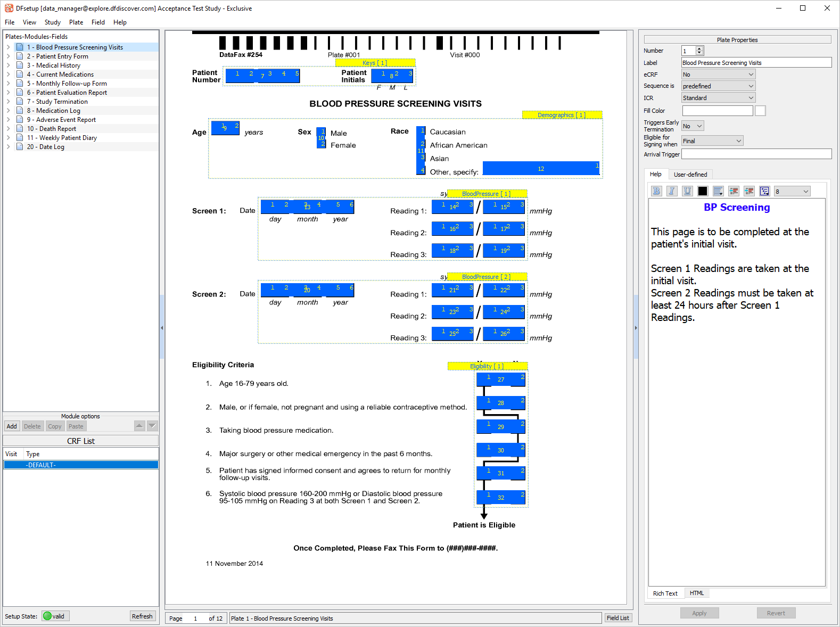Click the page icon beside Medical History
Image resolution: width=840 pixels, height=627 pixels.
click(20, 65)
